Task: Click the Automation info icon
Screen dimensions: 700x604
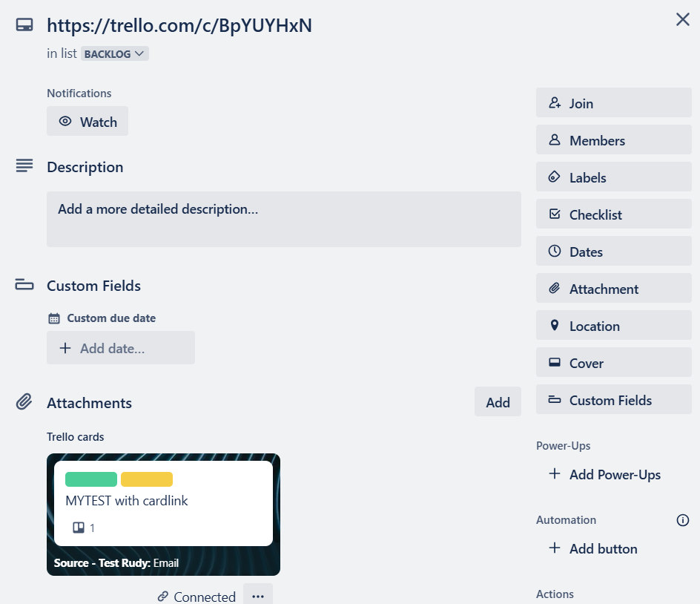Action: click(x=683, y=520)
